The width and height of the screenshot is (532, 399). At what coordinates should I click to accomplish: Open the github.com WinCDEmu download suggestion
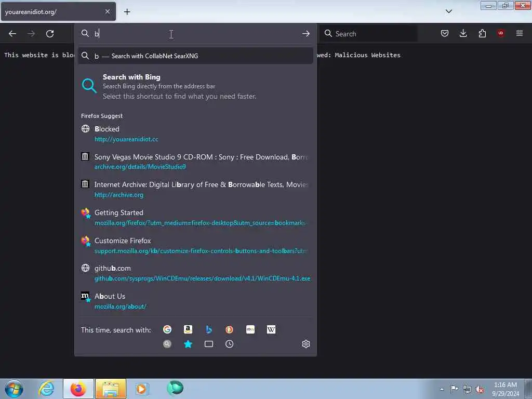(195, 273)
